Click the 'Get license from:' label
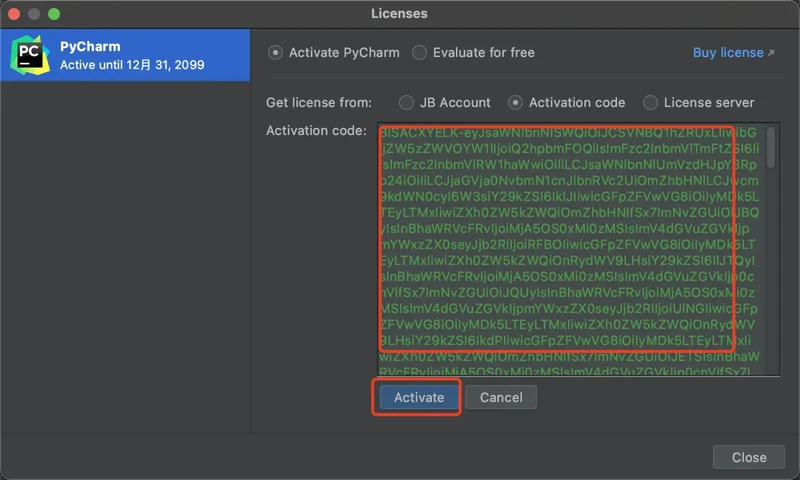800x480 pixels. tap(319, 103)
